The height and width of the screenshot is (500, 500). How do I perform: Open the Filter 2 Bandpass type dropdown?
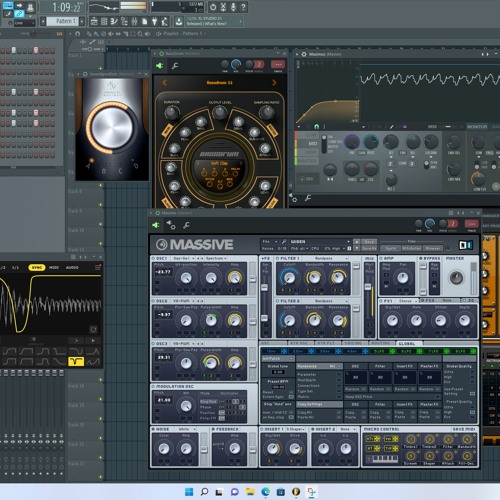[x=326, y=301]
